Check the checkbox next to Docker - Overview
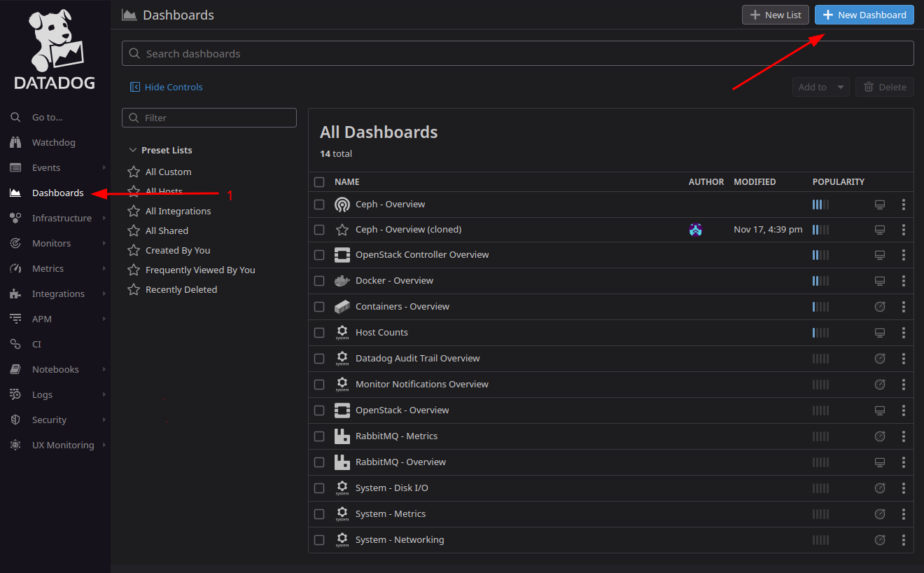The height and width of the screenshot is (573, 924). pyautogui.click(x=319, y=281)
